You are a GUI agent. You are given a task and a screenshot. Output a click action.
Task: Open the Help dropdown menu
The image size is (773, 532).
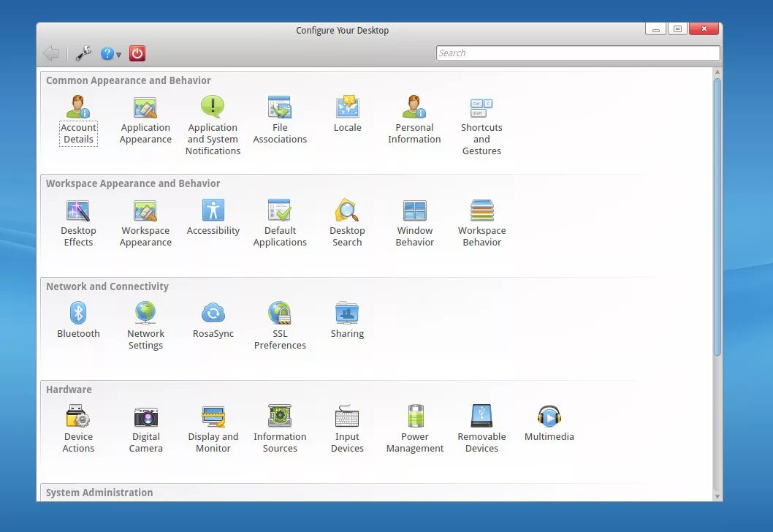[x=110, y=53]
